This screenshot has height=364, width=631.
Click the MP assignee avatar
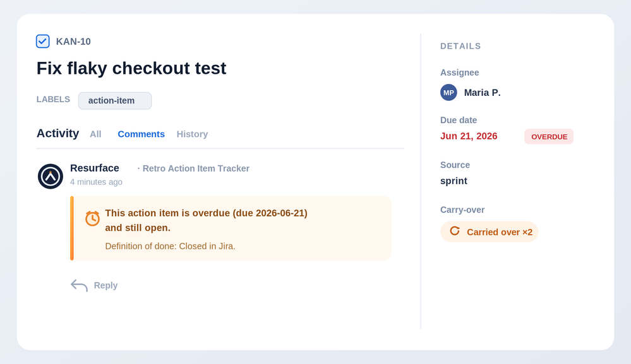coord(448,92)
